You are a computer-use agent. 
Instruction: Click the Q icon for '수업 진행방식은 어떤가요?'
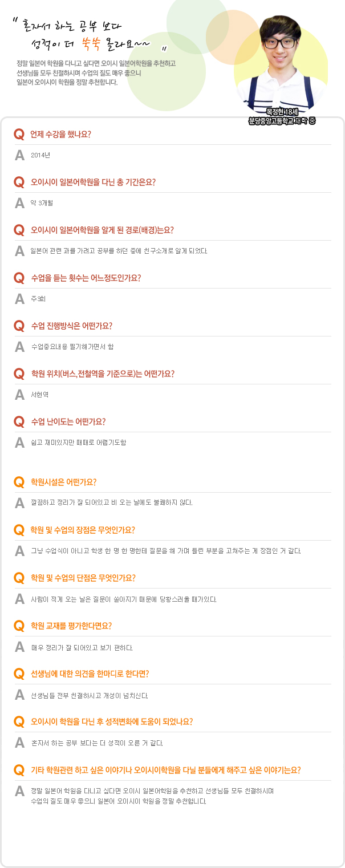[x=19, y=326]
